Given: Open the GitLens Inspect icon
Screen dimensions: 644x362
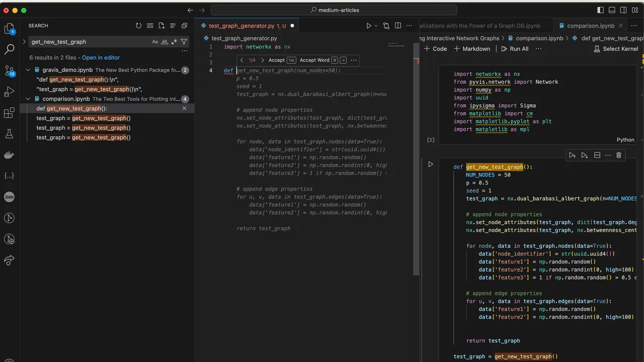Looking at the screenshot, I should pyautogui.click(x=9, y=239).
